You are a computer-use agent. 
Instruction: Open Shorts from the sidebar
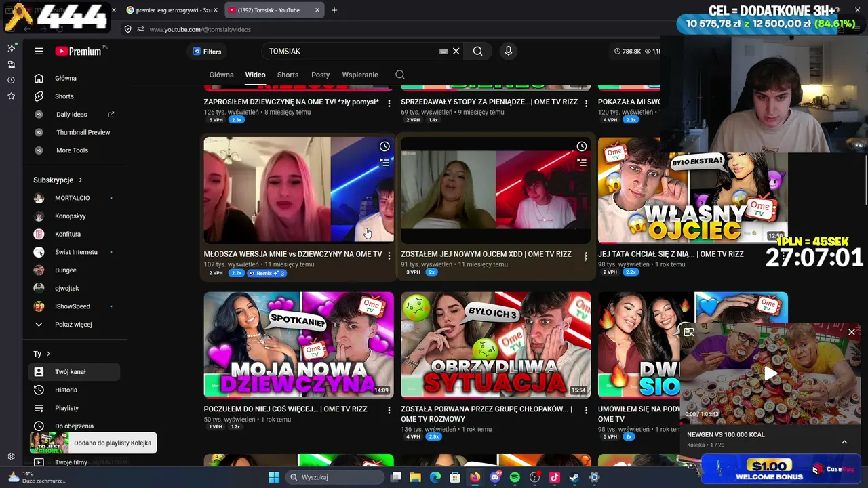point(75,96)
